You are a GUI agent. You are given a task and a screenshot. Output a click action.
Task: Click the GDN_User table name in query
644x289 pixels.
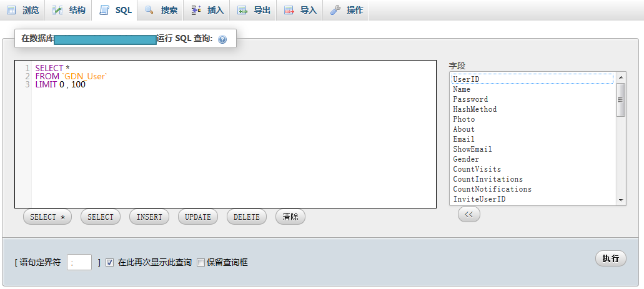tap(84, 76)
